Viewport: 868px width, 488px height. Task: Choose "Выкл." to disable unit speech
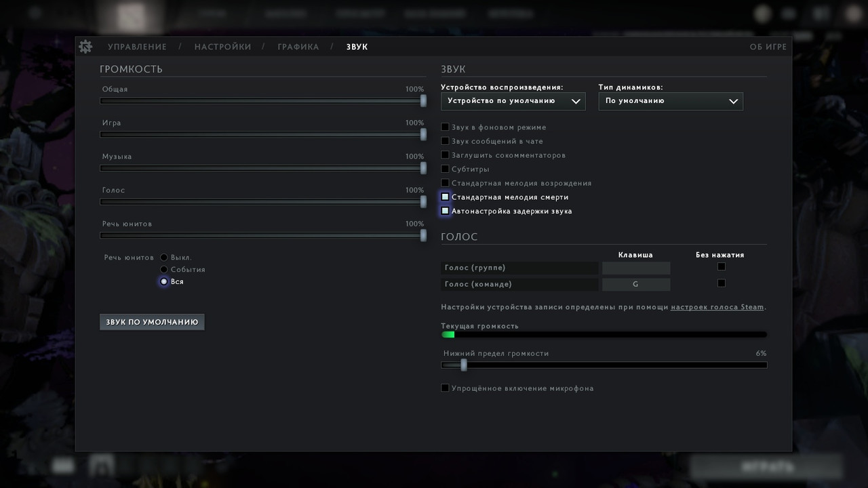click(163, 257)
